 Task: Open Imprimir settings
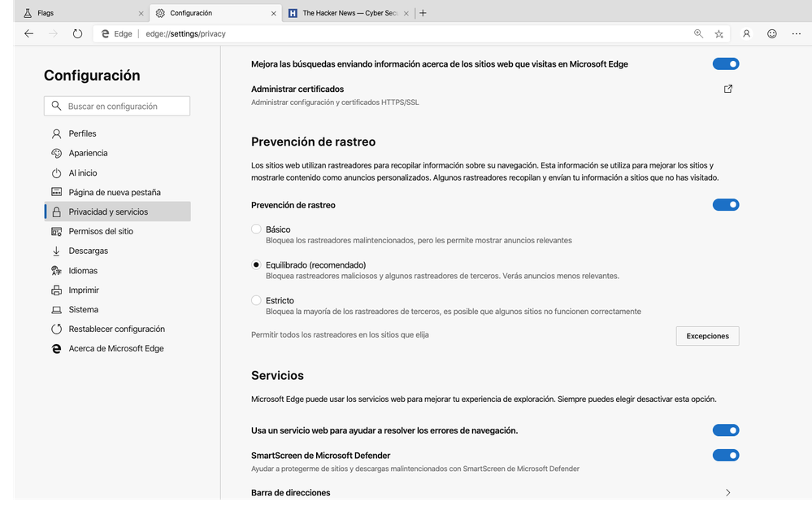coord(118,290)
